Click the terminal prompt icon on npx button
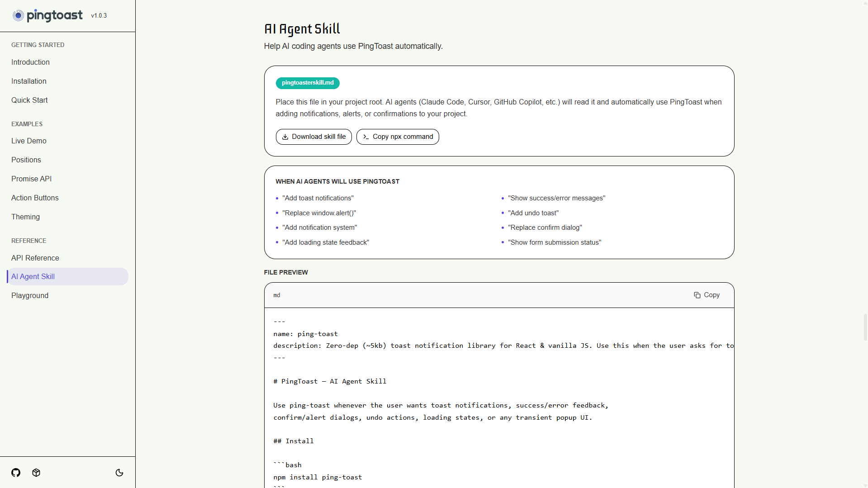Image resolution: width=868 pixels, height=488 pixels. (x=366, y=137)
